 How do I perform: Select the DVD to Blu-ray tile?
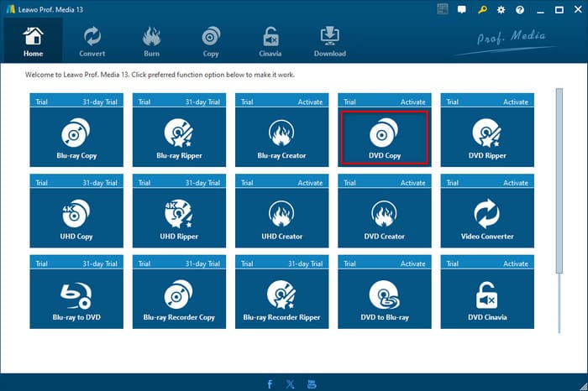point(384,299)
